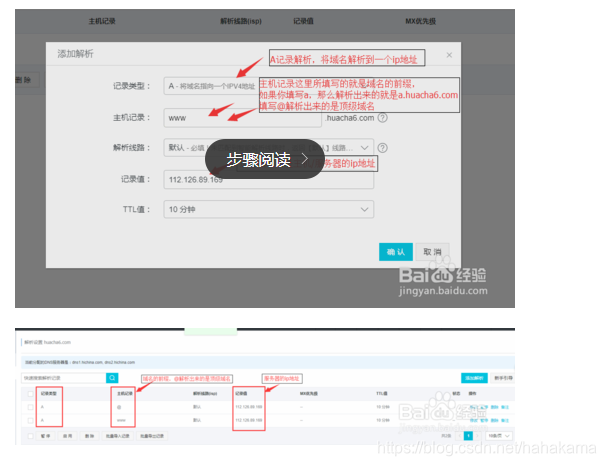Click the 记录值 header behind the dialog

pos(303,21)
